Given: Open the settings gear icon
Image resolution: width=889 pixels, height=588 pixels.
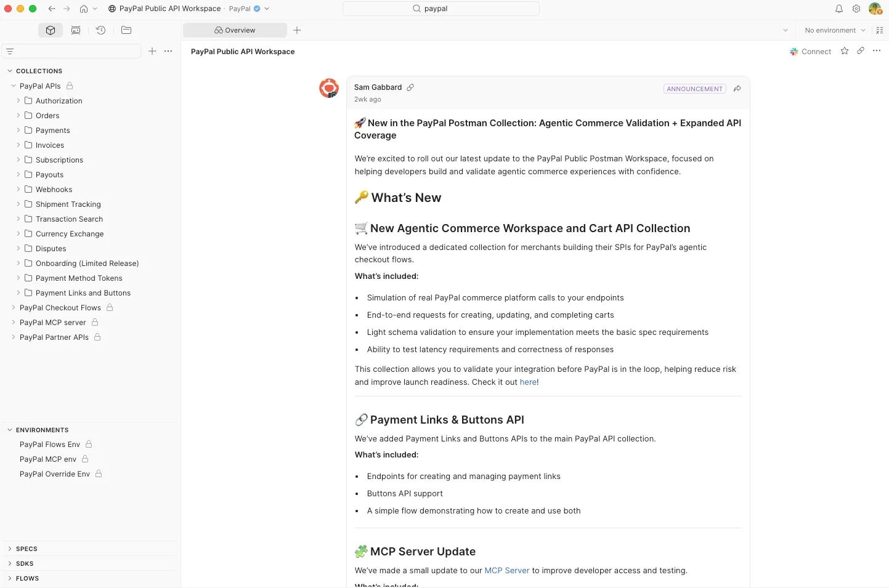Looking at the screenshot, I should (856, 9).
